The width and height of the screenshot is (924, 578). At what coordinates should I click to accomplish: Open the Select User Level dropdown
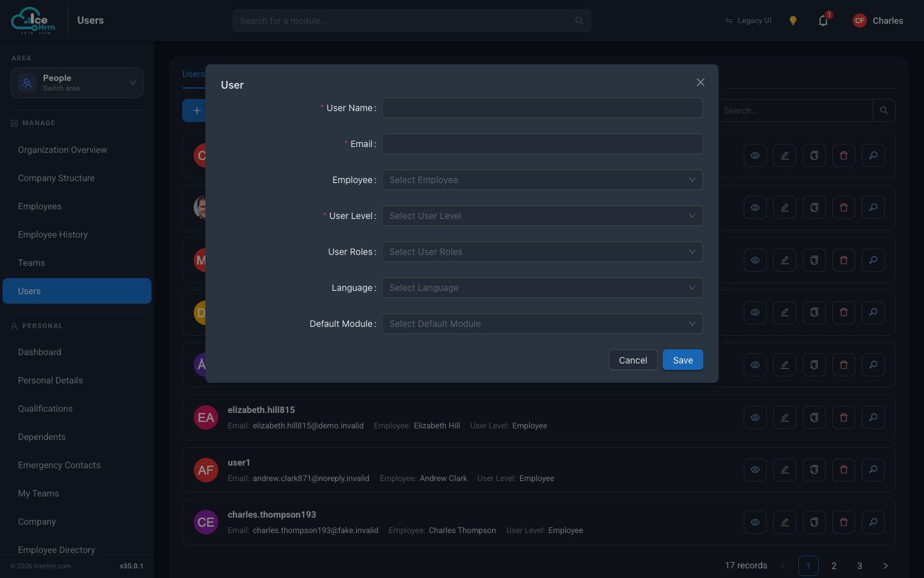(x=542, y=216)
